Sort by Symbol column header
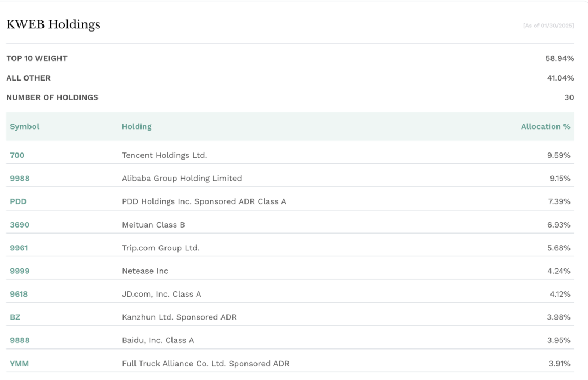The width and height of the screenshot is (588, 380). tap(24, 126)
